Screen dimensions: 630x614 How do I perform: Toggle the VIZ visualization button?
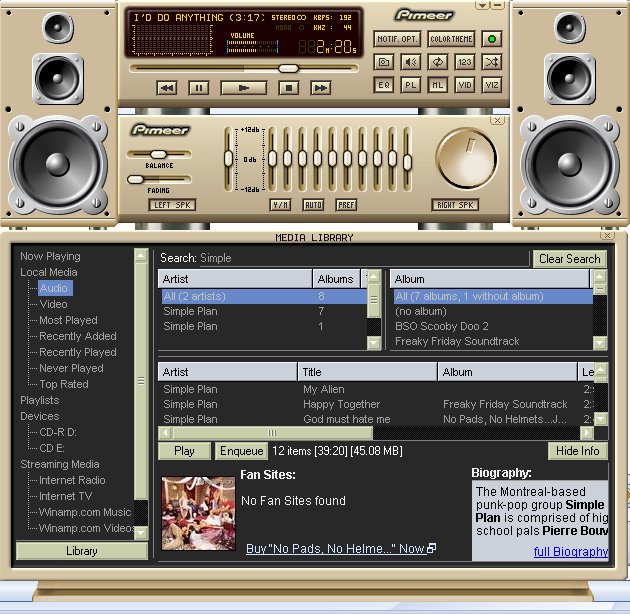pos(492,85)
